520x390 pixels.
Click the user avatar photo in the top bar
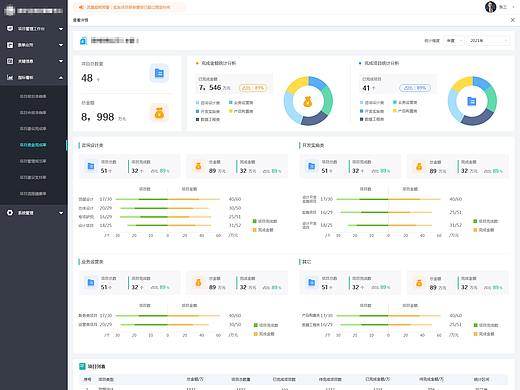click(491, 7)
